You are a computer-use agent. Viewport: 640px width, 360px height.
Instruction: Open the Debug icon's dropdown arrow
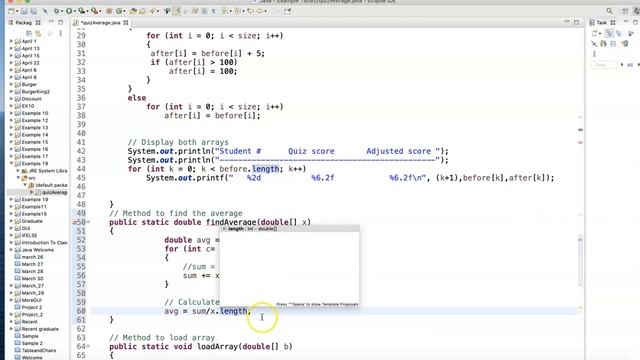[x=62, y=11]
